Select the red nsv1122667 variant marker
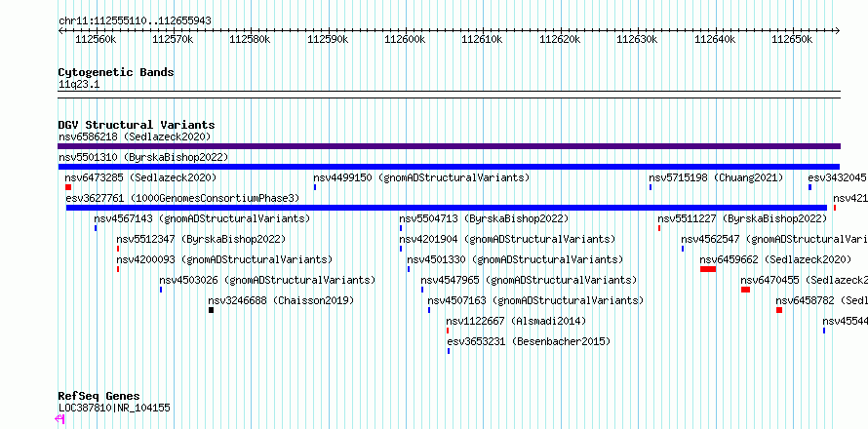 [448, 331]
